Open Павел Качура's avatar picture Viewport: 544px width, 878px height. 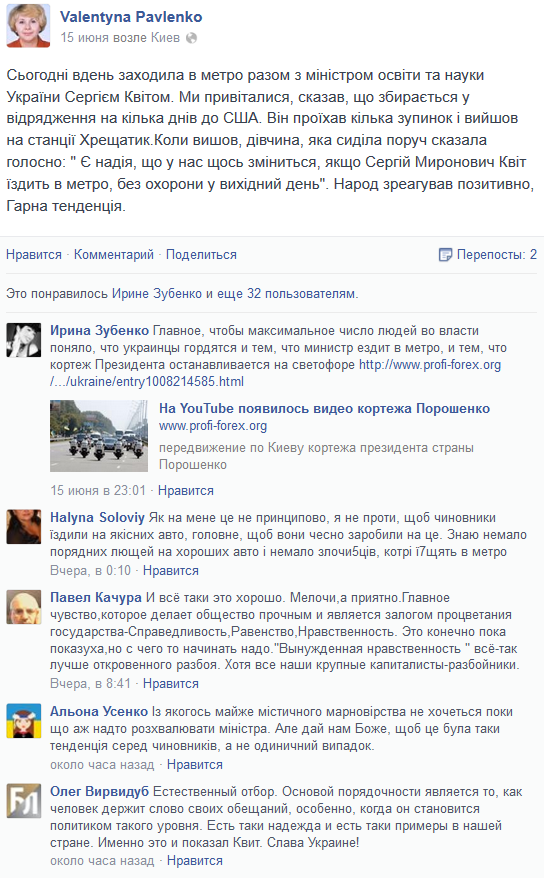tap(24, 607)
